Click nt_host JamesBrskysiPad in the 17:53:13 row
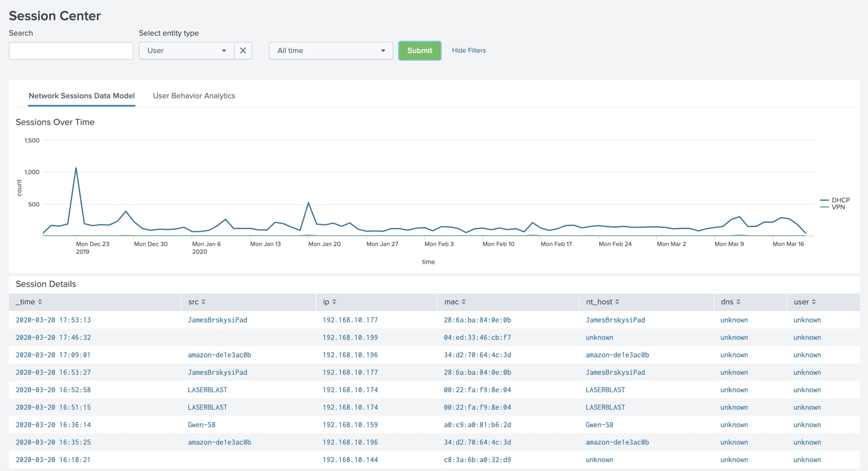The width and height of the screenshot is (868, 471). pyautogui.click(x=615, y=320)
